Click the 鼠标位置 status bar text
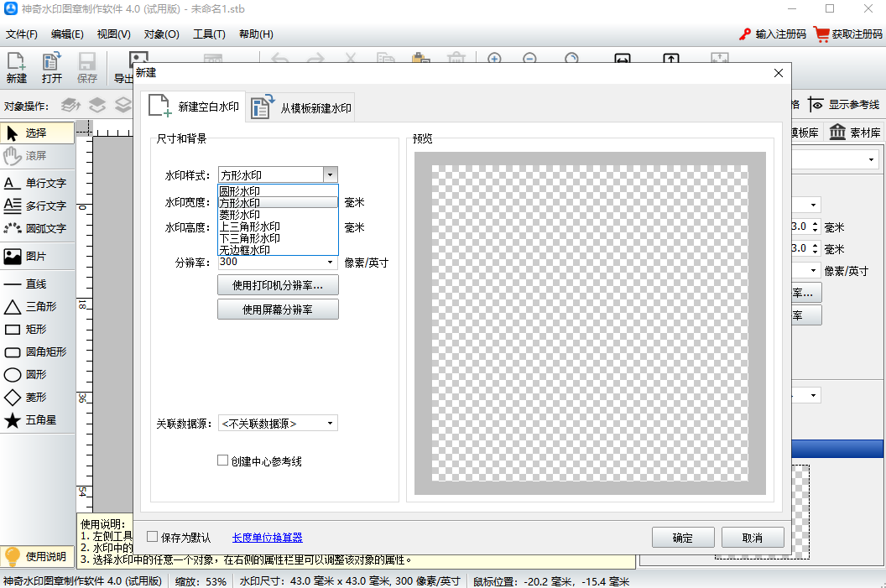Image resolution: width=886 pixels, height=588 pixels. 551,581
